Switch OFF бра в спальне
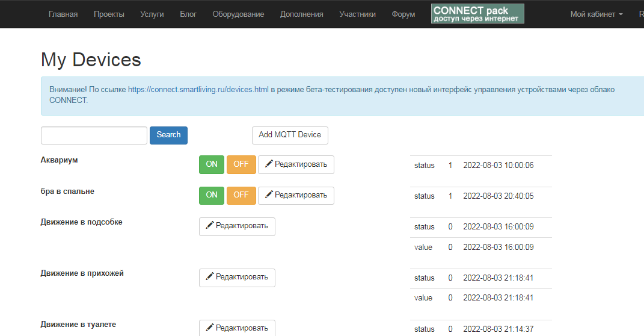Screen dimensions: 644x336 [x=241, y=195]
